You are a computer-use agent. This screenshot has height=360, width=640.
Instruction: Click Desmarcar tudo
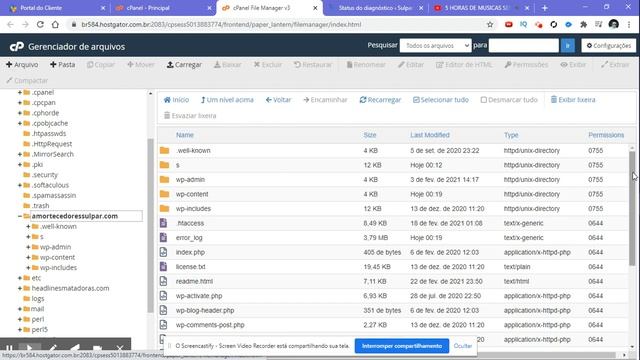[509, 100]
